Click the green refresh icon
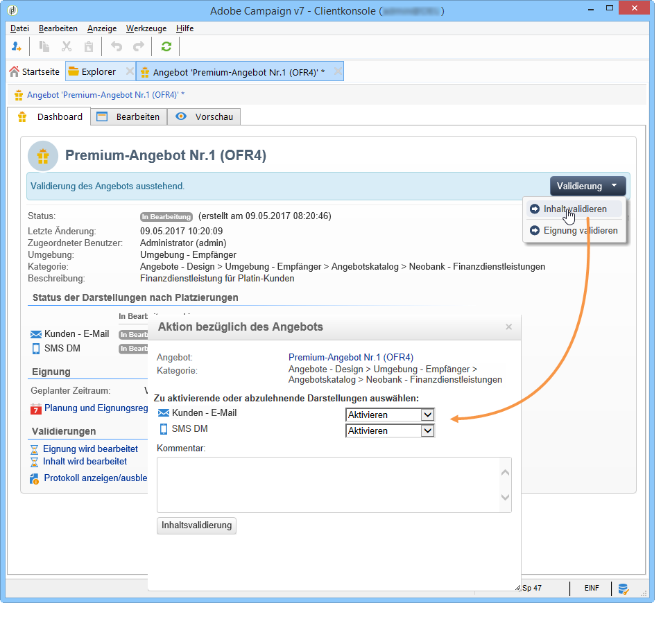This screenshot has height=644, width=670. [x=166, y=46]
